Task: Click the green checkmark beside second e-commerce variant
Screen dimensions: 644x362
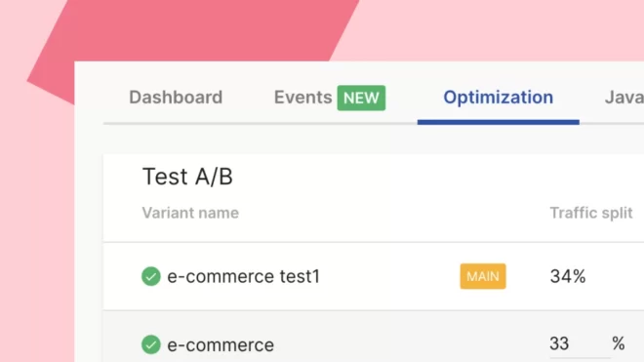Action: pos(150,344)
